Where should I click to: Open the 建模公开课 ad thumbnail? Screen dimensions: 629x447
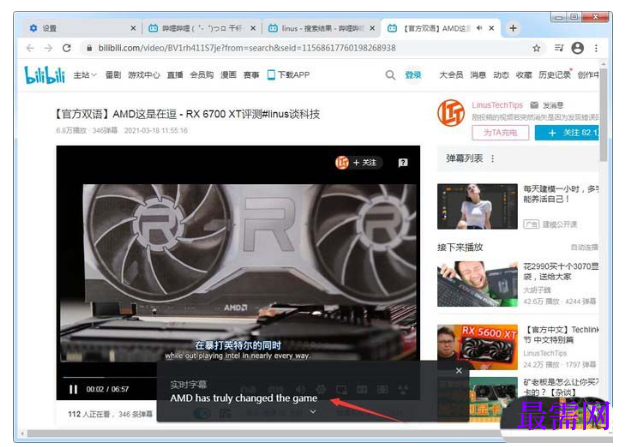click(477, 207)
